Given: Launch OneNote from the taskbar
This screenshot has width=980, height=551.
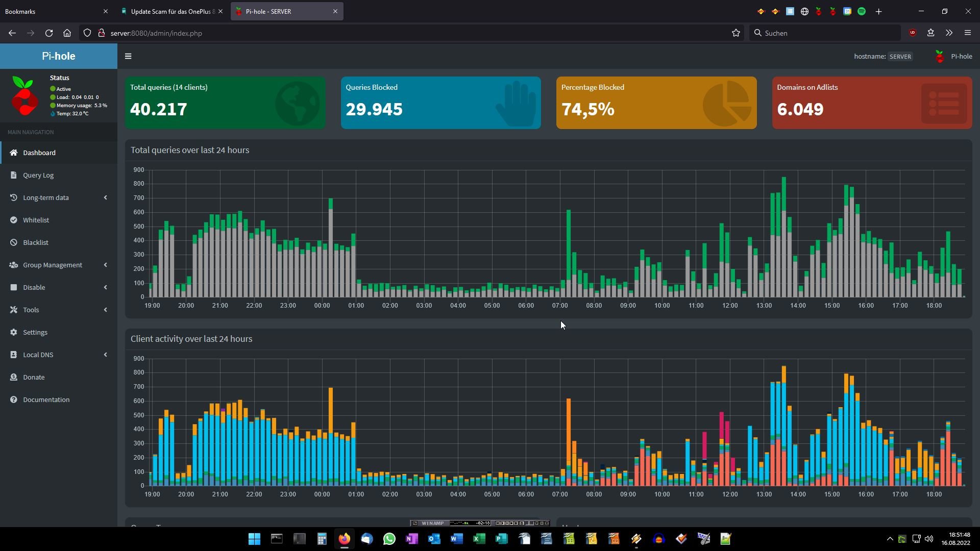Looking at the screenshot, I should (x=411, y=539).
